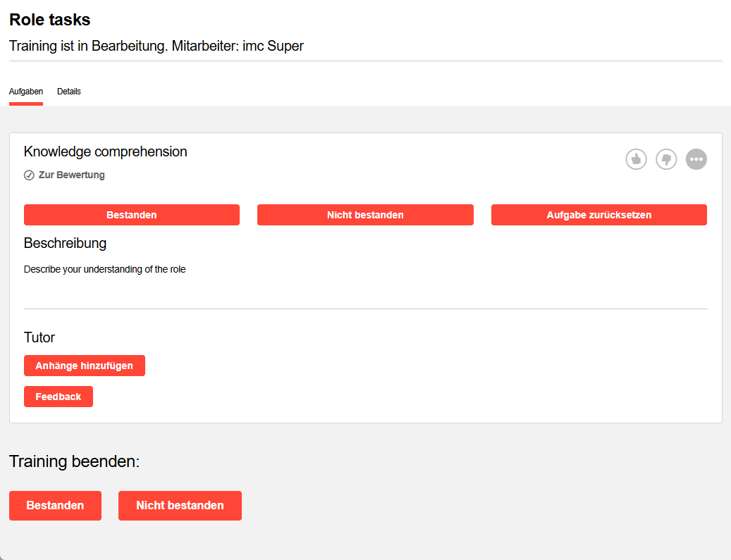Screen dimensions: 731x560
Task: Click Anhänge hinzufügen under Tutor
Action: click(85, 366)
